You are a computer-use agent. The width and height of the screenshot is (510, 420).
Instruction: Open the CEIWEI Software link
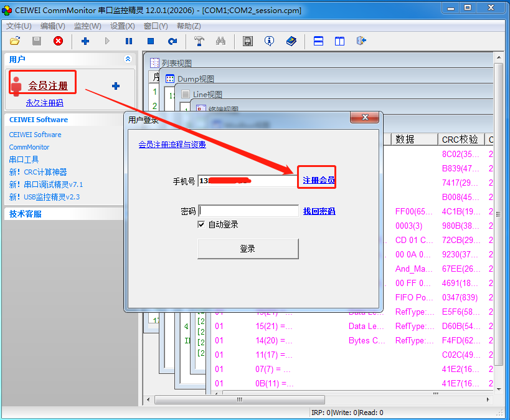35,135
